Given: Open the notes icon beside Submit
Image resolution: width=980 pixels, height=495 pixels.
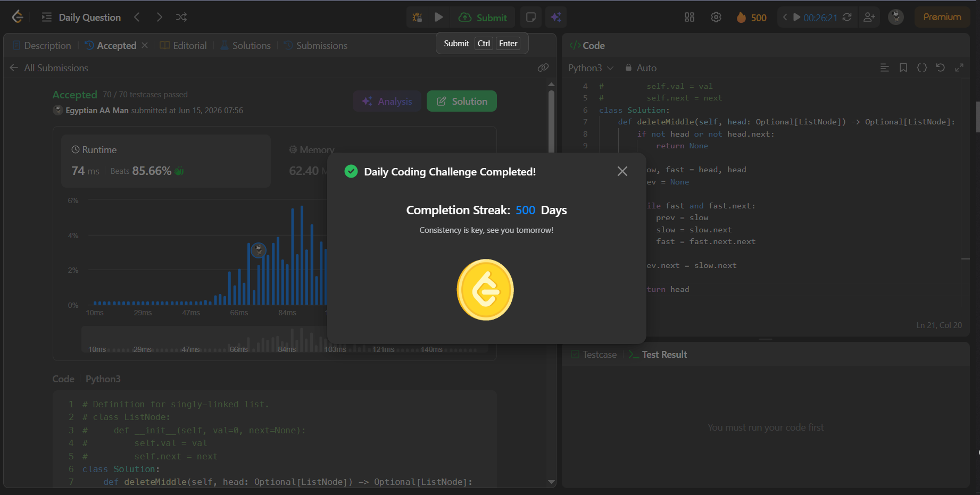Looking at the screenshot, I should click(530, 17).
